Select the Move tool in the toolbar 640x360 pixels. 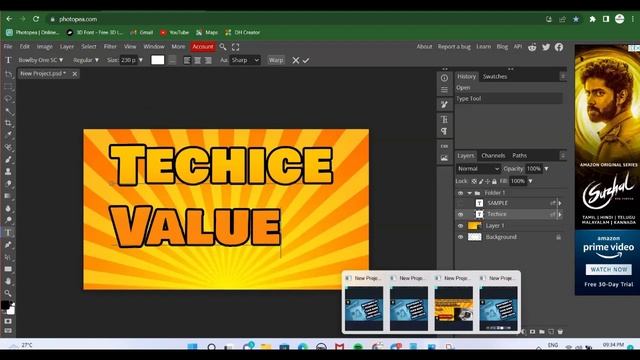pos(8,75)
